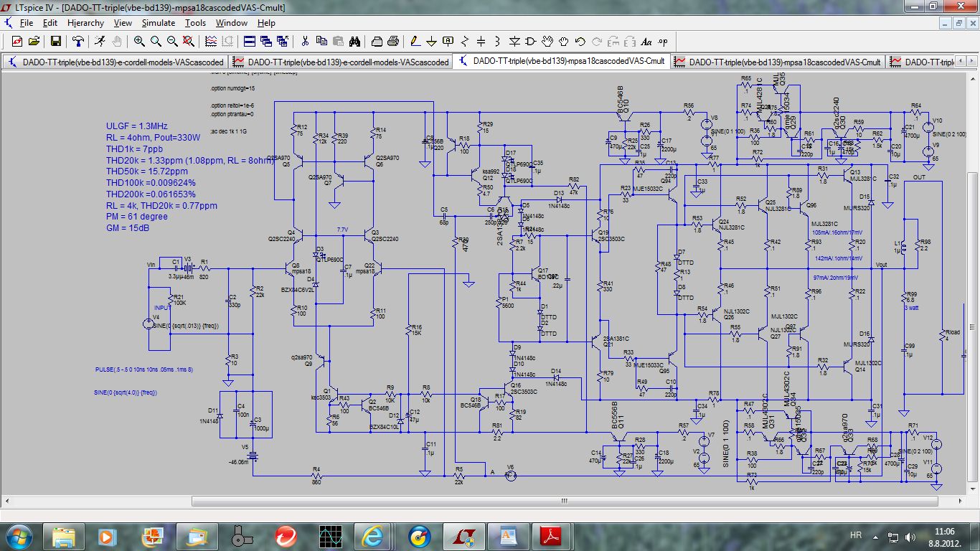Click the New Schematic toolbar icon
The width and height of the screenshot is (980, 551).
click(17, 41)
